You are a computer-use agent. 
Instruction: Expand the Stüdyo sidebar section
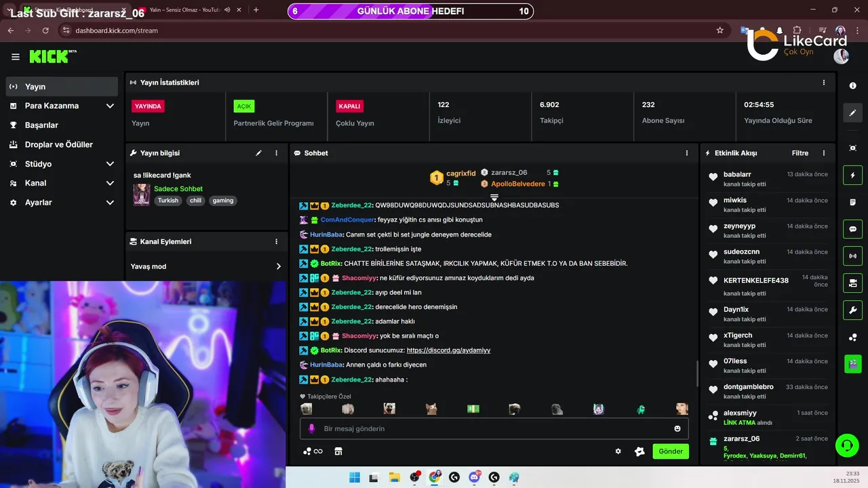(62, 164)
